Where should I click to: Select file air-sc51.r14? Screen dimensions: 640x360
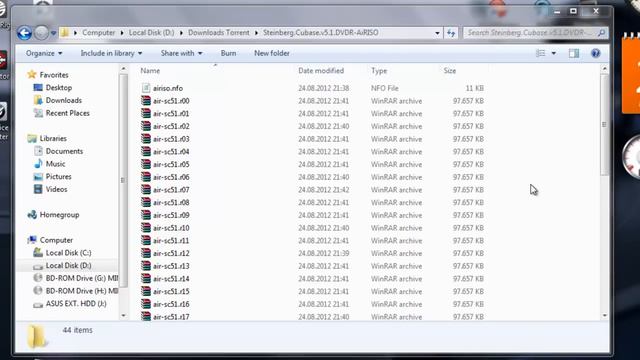pos(171,278)
